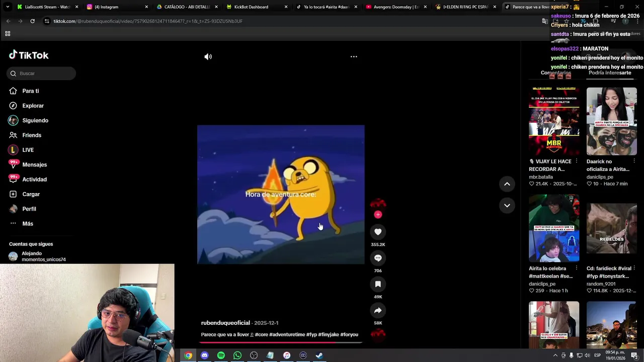
Task: Open mbr.batalla account link
Action: pyautogui.click(x=541, y=177)
